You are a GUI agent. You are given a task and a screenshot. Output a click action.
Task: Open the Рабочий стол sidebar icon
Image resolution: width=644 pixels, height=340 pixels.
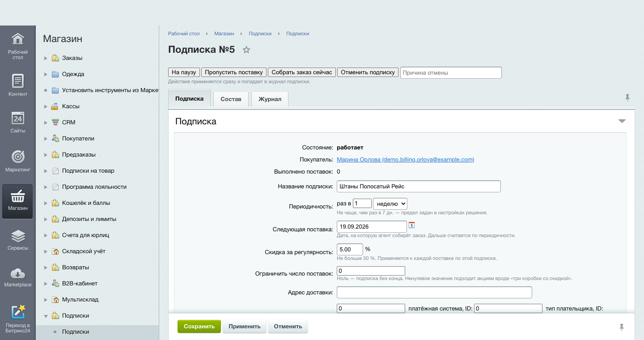pyautogui.click(x=17, y=39)
